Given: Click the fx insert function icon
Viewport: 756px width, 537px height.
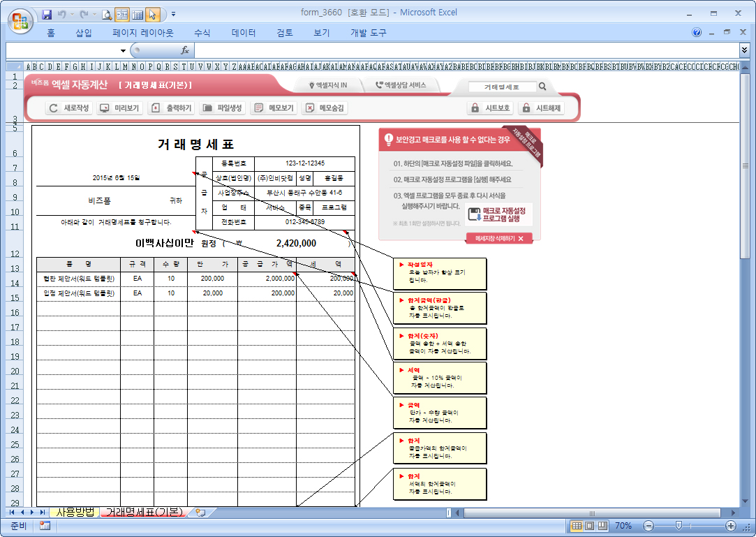Looking at the screenshot, I should pos(185,50).
